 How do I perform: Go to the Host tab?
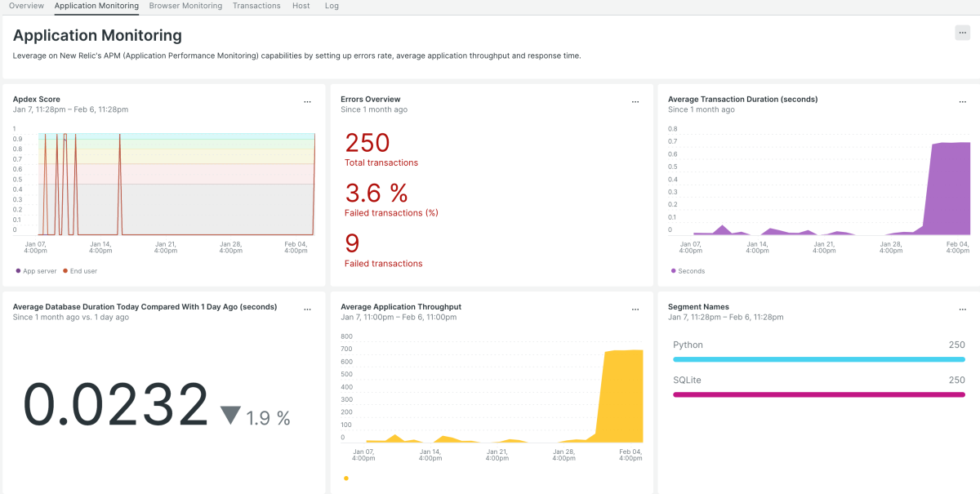pyautogui.click(x=301, y=6)
